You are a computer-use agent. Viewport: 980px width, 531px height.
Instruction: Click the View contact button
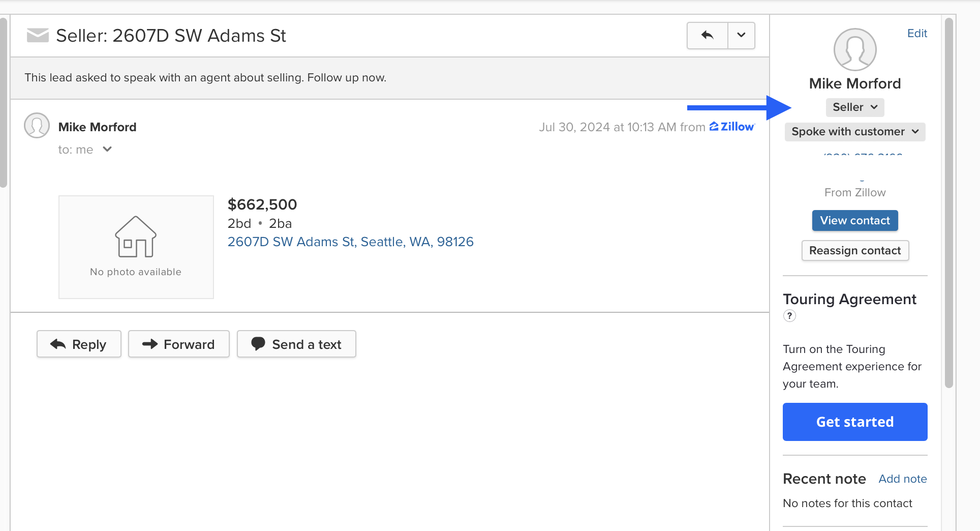[855, 221]
